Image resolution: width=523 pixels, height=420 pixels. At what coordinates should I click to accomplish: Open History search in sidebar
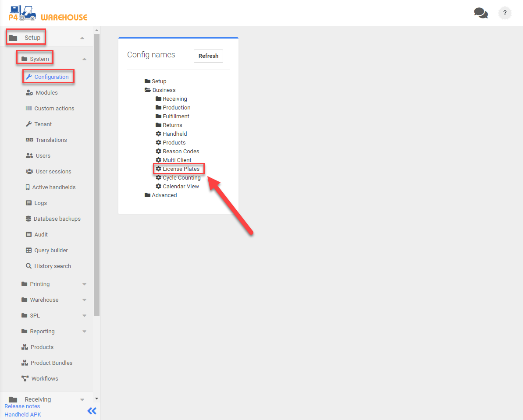(52, 266)
